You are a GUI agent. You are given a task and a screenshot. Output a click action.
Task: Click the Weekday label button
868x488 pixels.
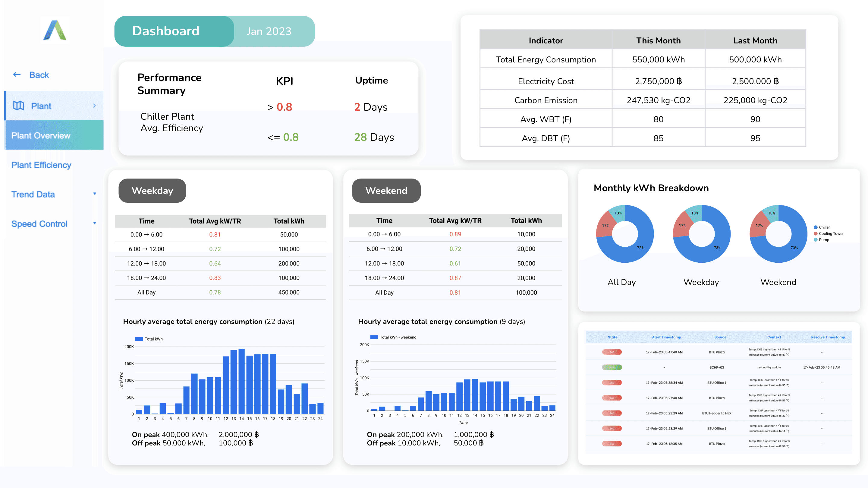point(152,191)
